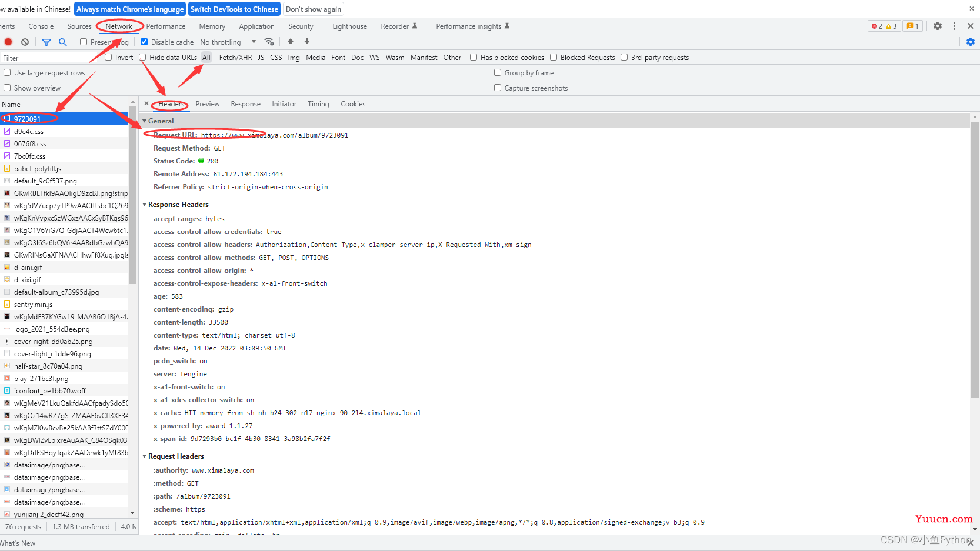This screenshot has height=551, width=980.
Task: Select d_aini.gif request
Action: 64,267
